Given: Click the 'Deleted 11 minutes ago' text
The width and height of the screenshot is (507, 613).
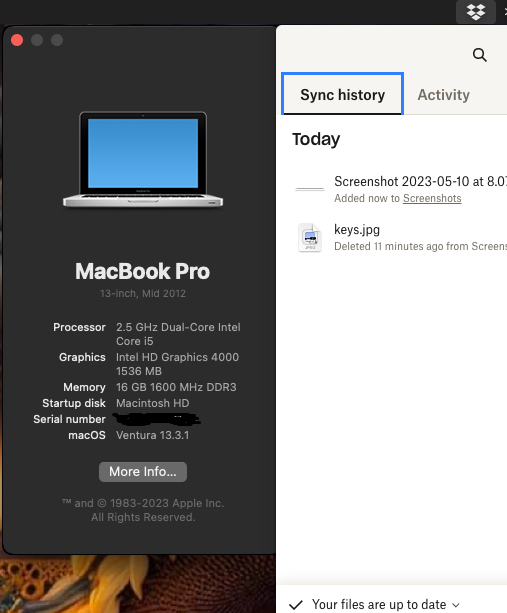Looking at the screenshot, I should click(420, 246).
